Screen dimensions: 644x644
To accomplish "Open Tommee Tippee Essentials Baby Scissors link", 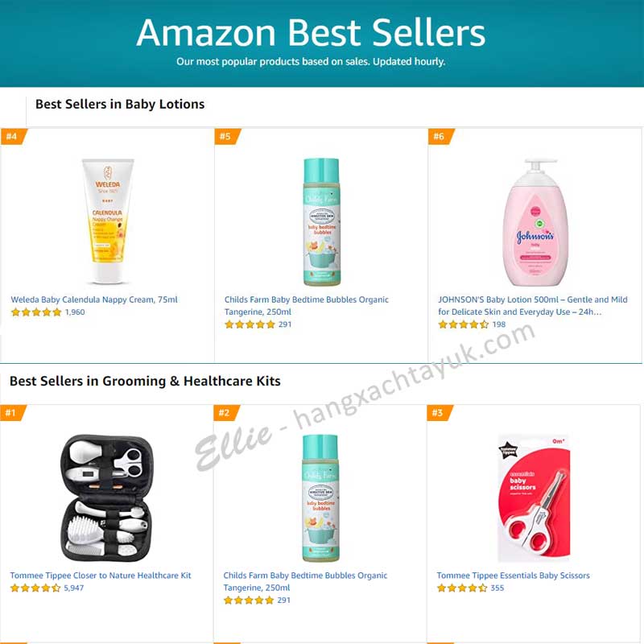I will pyautogui.click(x=513, y=576).
